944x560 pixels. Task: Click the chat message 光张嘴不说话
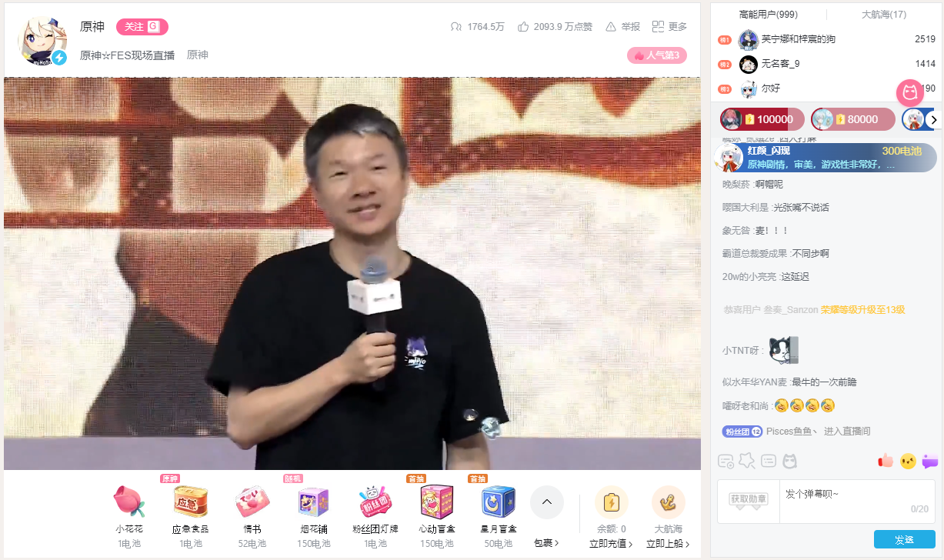click(x=801, y=208)
